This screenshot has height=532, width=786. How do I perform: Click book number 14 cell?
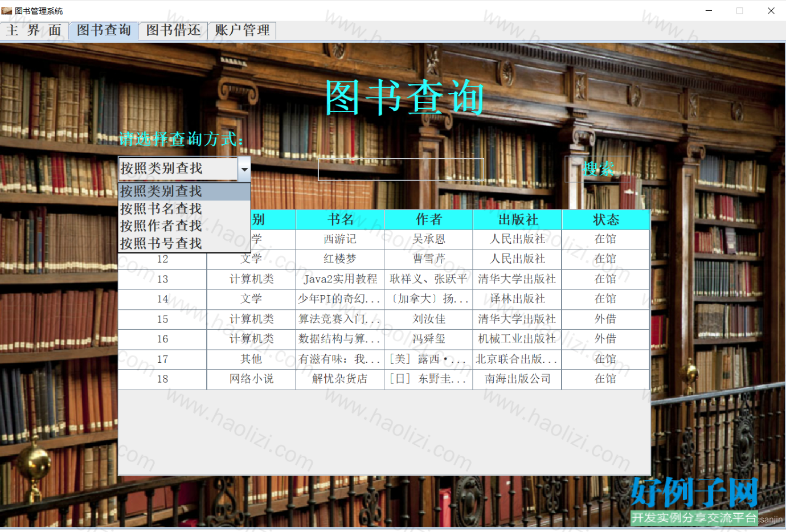(x=162, y=299)
